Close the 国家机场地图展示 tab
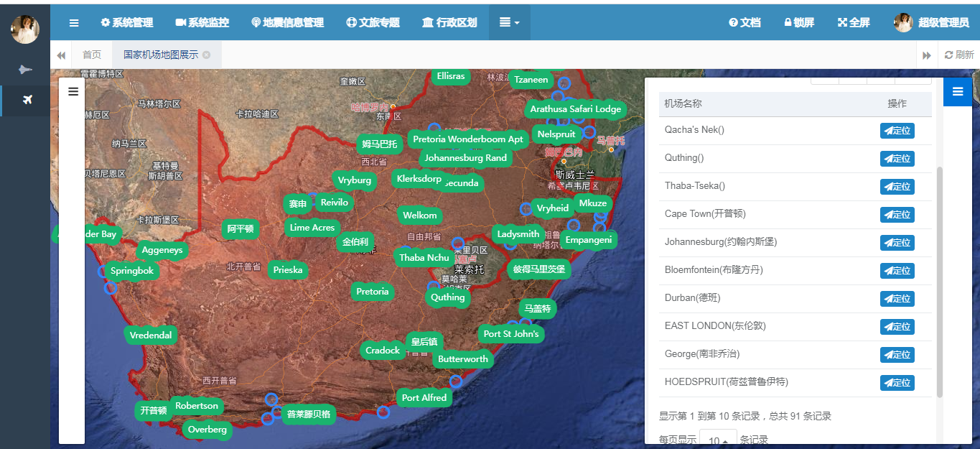This screenshot has width=980, height=449. [x=207, y=55]
